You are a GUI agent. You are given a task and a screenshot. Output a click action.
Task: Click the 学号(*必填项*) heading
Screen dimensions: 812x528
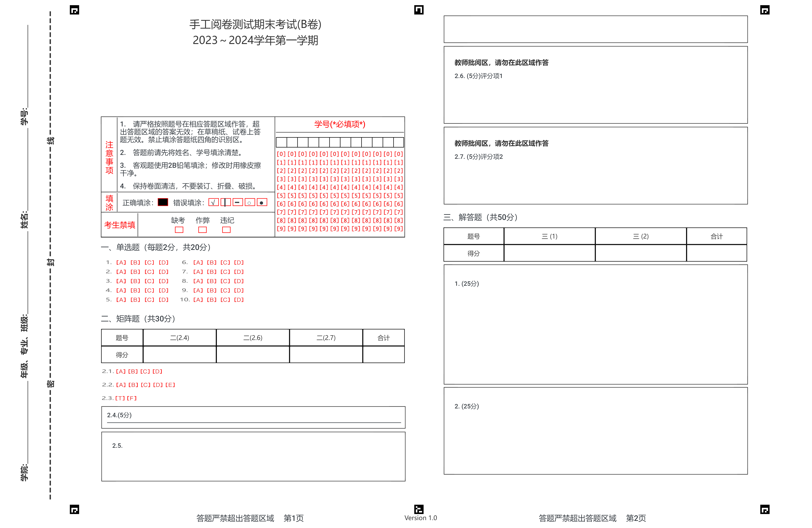(340, 124)
